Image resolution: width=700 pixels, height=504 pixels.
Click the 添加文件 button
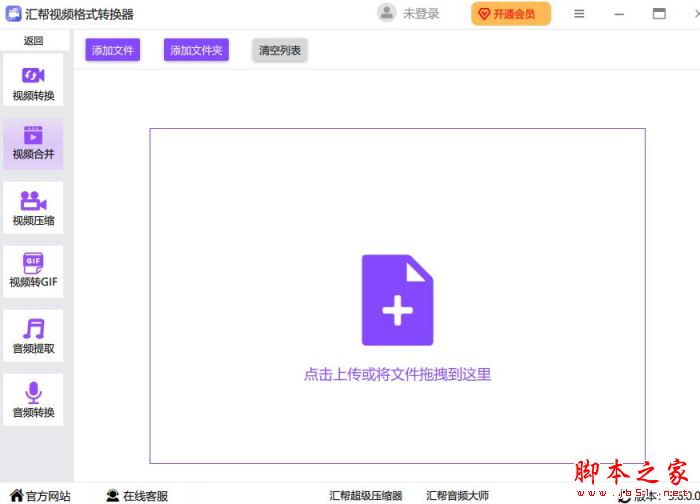[x=112, y=50]
